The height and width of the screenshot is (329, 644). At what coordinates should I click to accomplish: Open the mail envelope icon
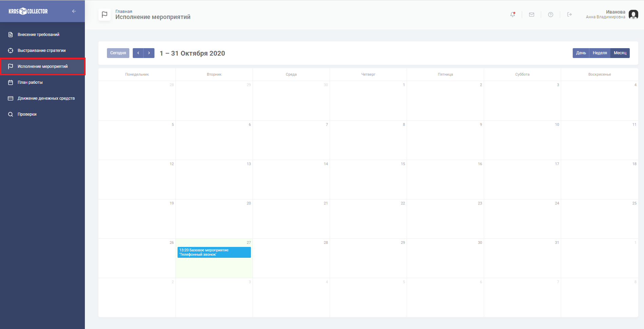click(532, 15)
